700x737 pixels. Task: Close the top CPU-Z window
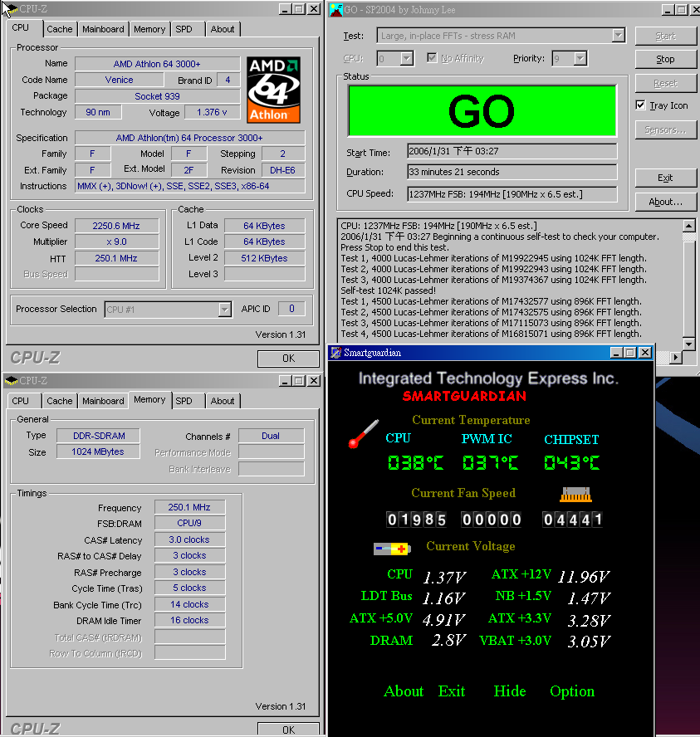tap(314, 9)
